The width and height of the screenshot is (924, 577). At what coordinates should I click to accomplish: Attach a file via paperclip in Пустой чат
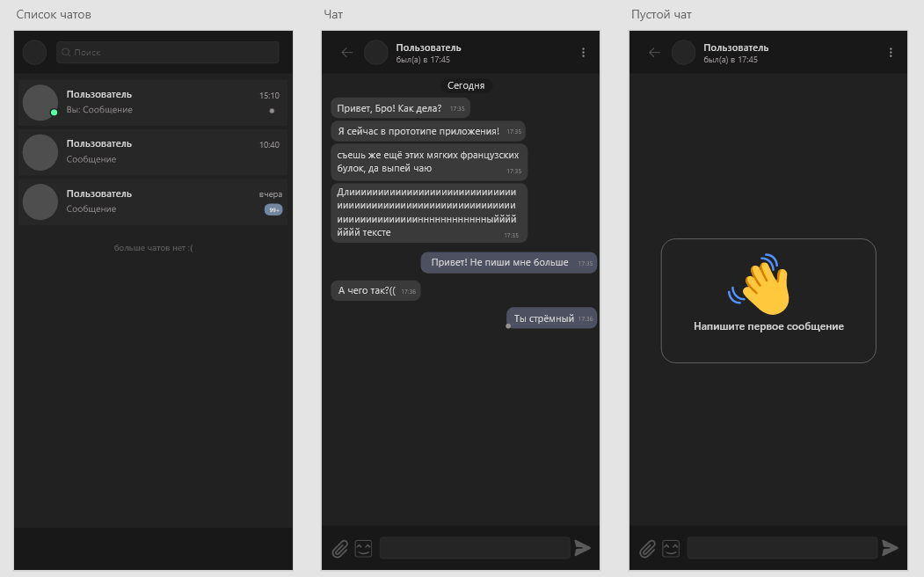[648, 549]
